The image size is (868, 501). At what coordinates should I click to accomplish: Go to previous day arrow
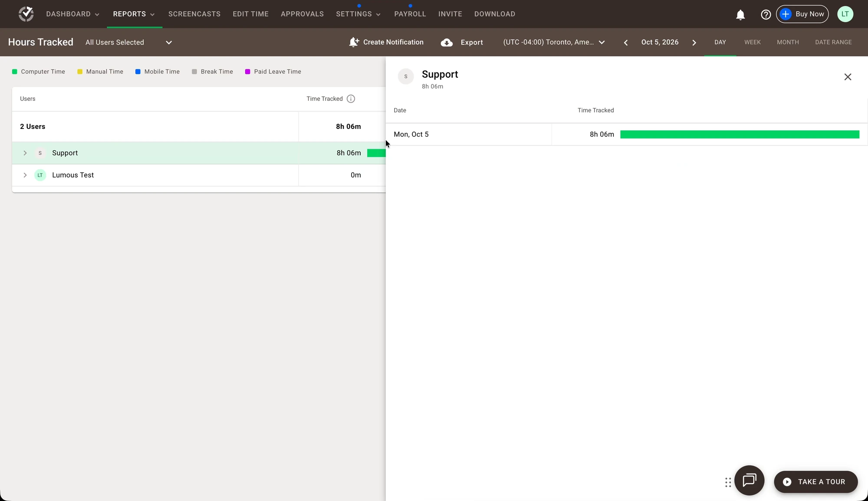click(625, 43)
